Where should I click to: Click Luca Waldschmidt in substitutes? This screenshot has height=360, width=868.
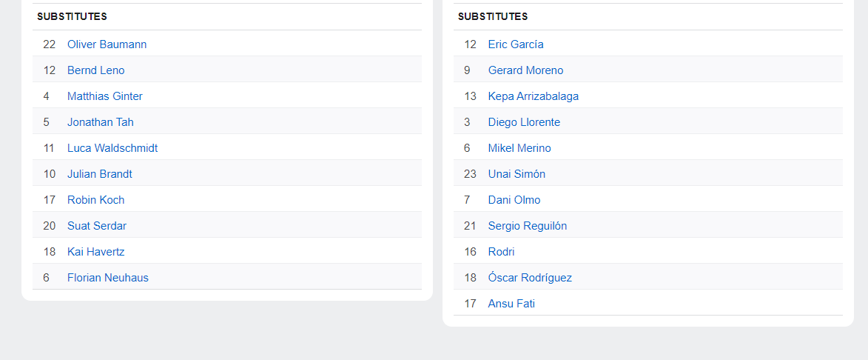tap(112, 148)
